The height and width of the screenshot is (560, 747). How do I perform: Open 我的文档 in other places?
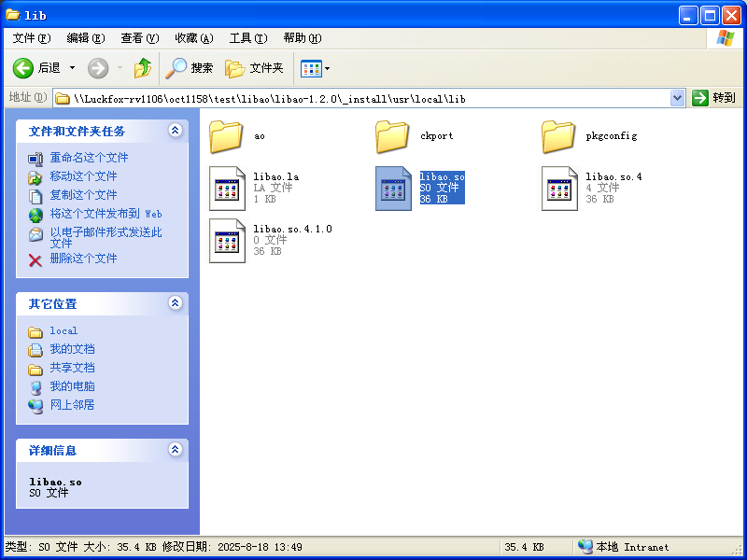click(73, 349)
